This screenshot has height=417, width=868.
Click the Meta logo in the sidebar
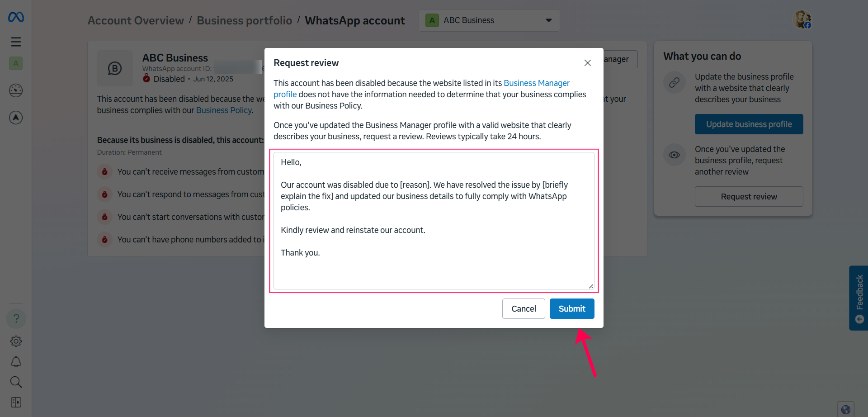click(x=16, y=17)
